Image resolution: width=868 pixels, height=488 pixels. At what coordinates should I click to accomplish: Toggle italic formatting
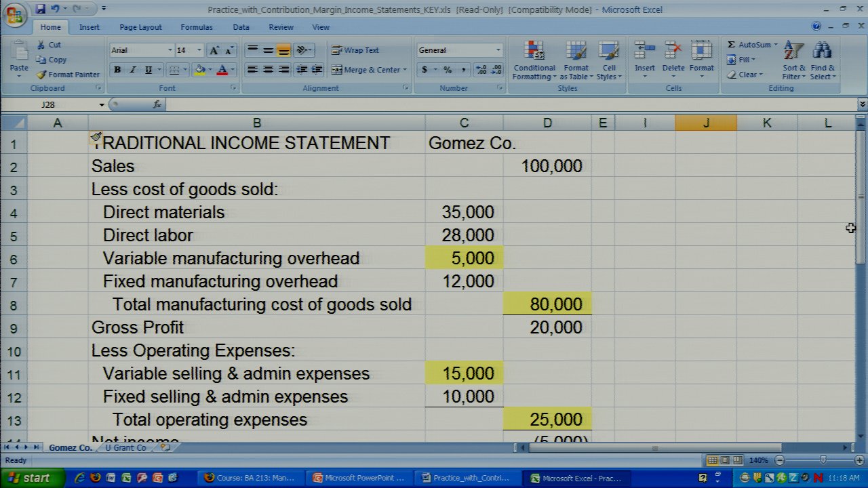pyautogui.click(x=133, y=70)
